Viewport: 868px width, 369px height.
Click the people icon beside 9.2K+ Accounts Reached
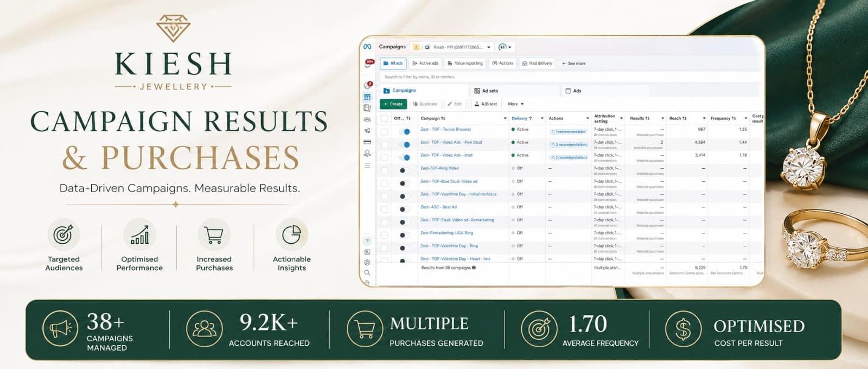[x=204, y=329]
